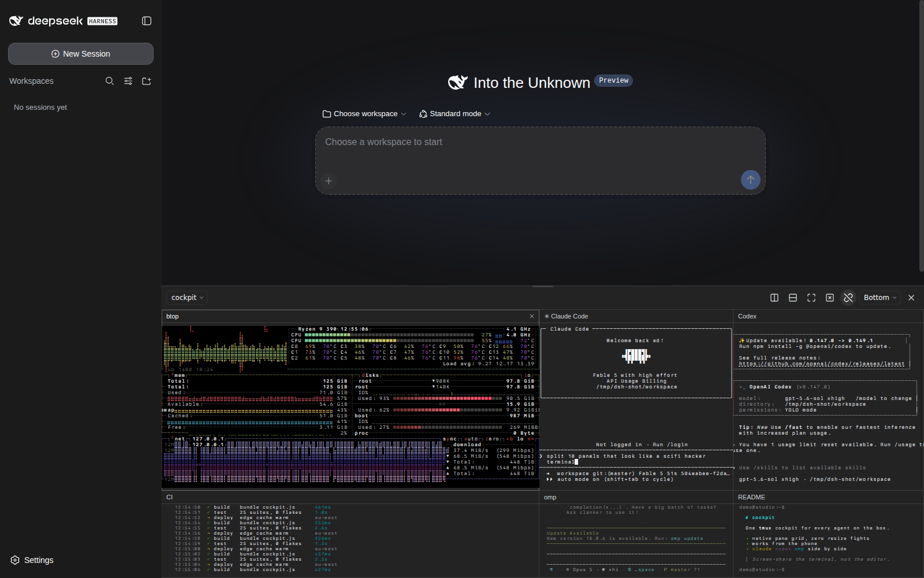924x578 pixels.
Task: Close the btop pane
Action: click(x=532, y=316)
